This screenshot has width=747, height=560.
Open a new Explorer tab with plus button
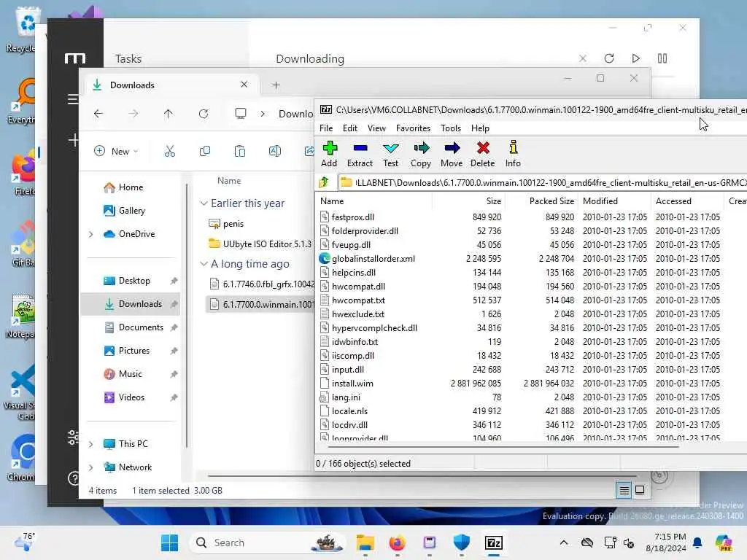point(276,85)
